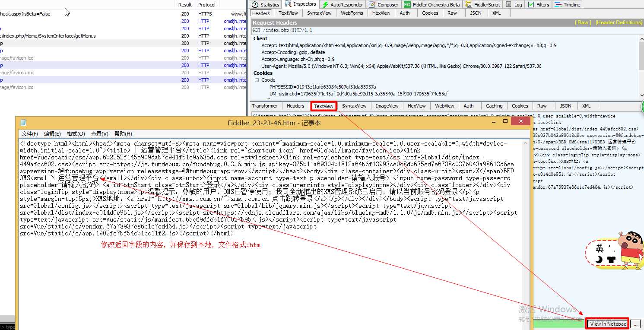Click the GET /index.php HTTP/1.1 request line
Screen dimensions: 644x330
[282, 30]
